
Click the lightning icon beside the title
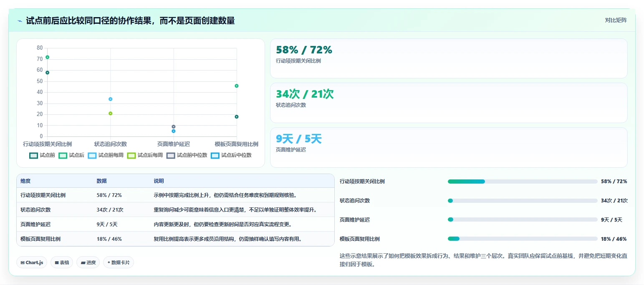pos(20,20)
